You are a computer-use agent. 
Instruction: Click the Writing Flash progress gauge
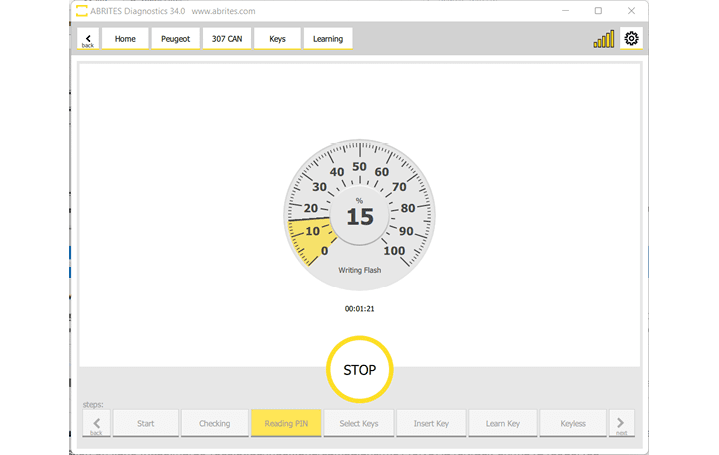pos(359,212)
